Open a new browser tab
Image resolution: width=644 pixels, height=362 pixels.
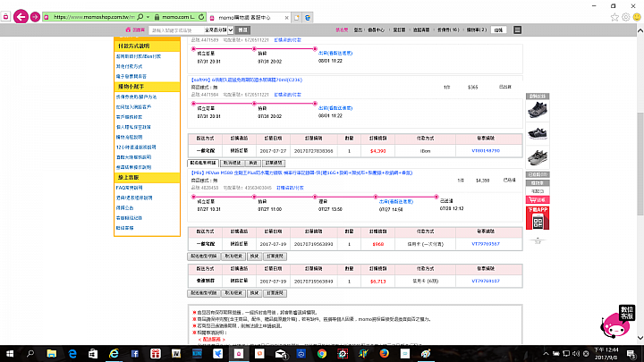tap(297, 17)
